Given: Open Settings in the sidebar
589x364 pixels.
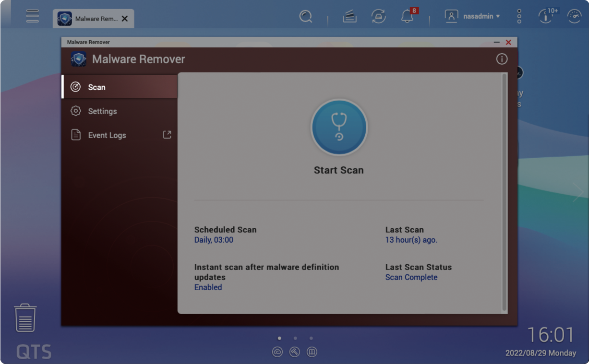Looking at the screenshot, I should pos(120,111).
